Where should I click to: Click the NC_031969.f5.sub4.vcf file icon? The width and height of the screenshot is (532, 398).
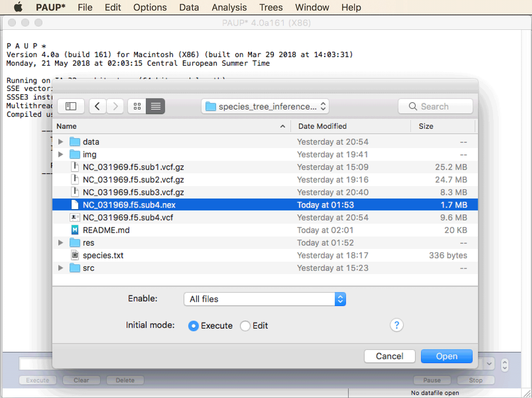(75, 217)
